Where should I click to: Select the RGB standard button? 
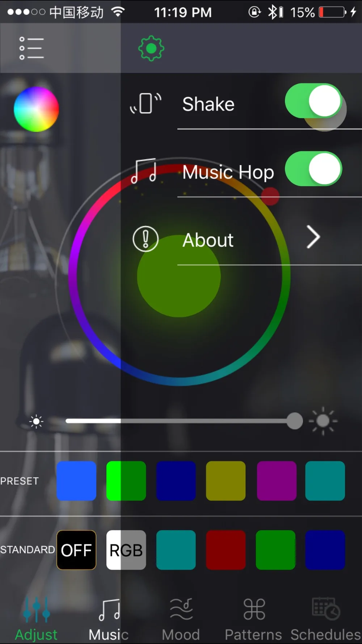(126, 550)
